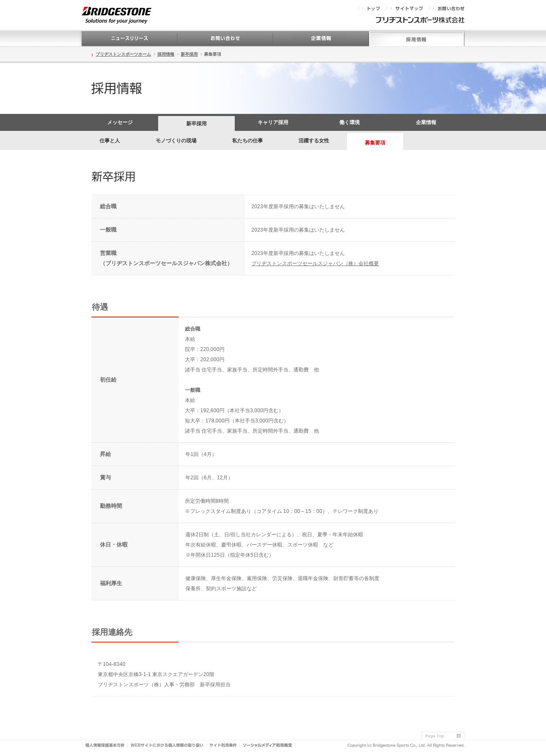Open the 働く環境 recruitment tab
Viewport: 546px width, 756px height.
click(x=350, y=122)
